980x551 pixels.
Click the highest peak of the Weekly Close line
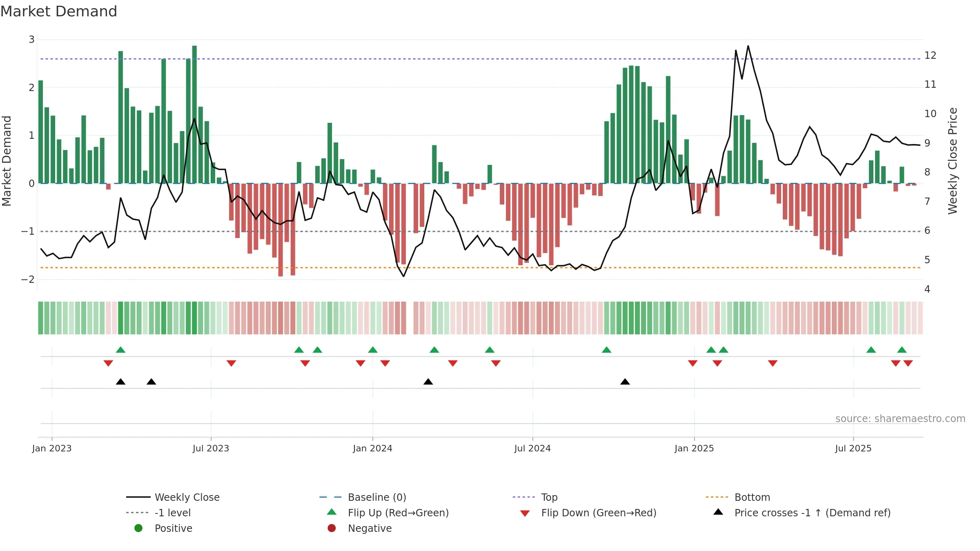748,46
